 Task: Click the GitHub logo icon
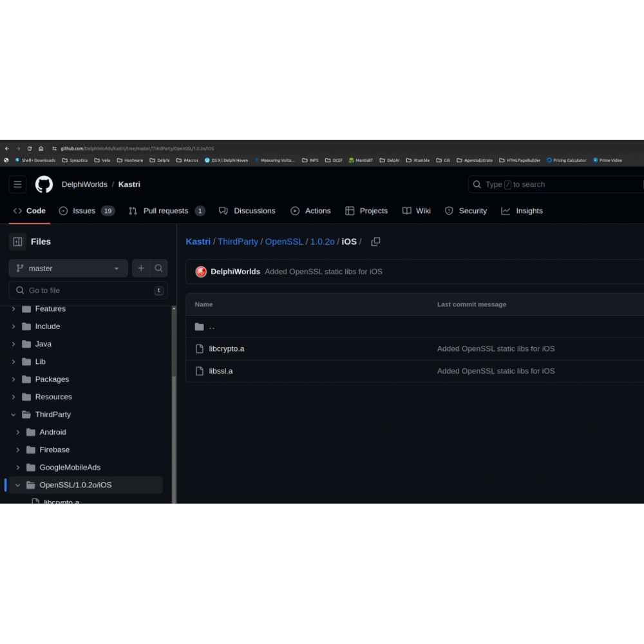tap(44, 185)
